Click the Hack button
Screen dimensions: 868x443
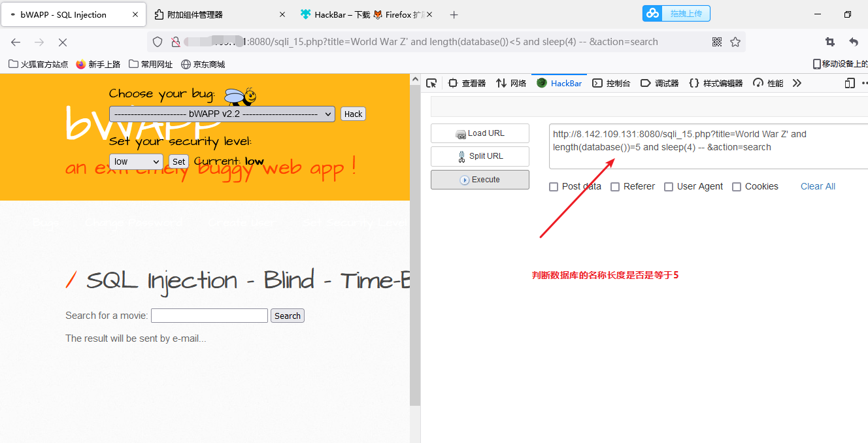click(x=353, y=114)
